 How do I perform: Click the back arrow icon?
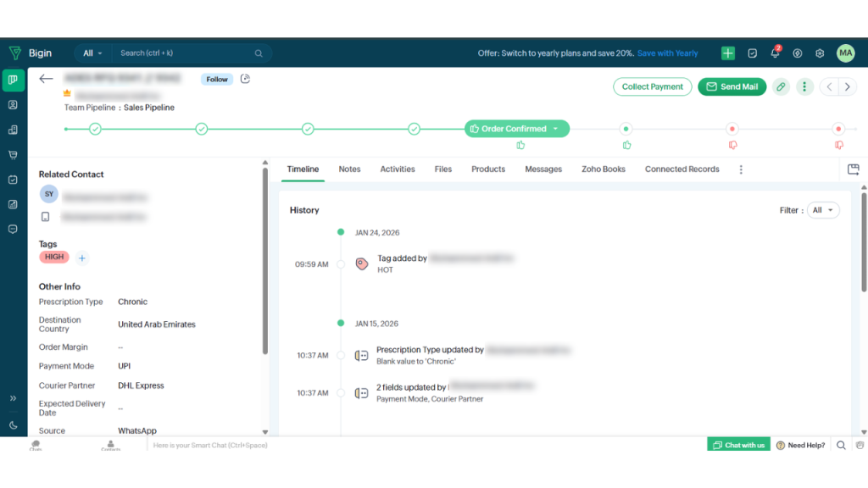[x=47, y=79]
